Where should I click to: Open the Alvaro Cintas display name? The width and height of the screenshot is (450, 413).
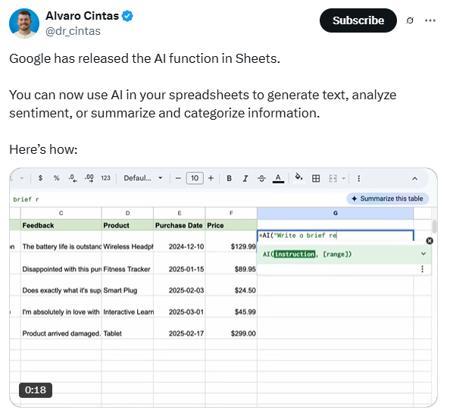(82, 16)
